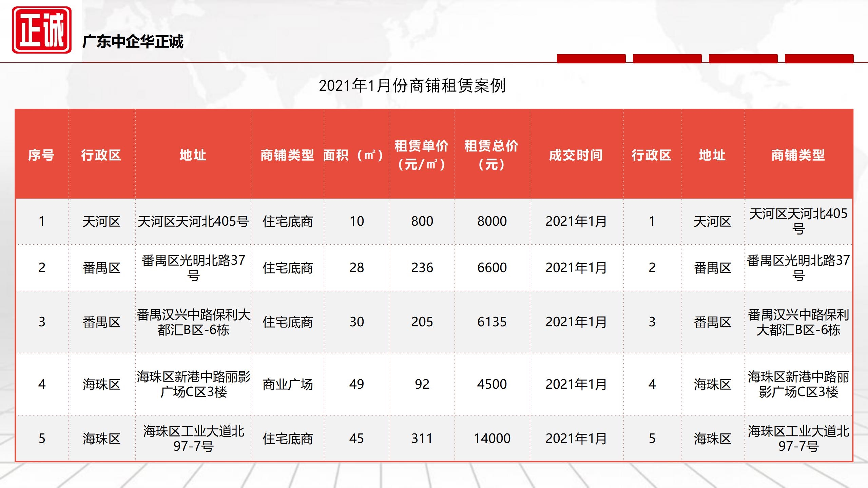Click the unit price cell 236
Image resolution: width=868 pixels, height=488 pixels.
coord(422,268)
